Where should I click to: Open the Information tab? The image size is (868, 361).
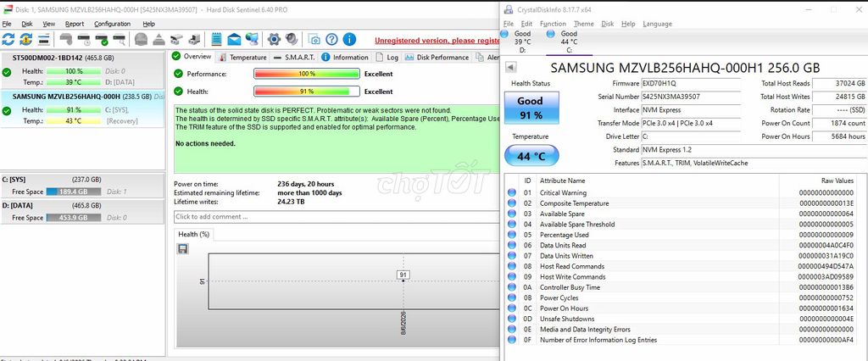coord(345,57)
